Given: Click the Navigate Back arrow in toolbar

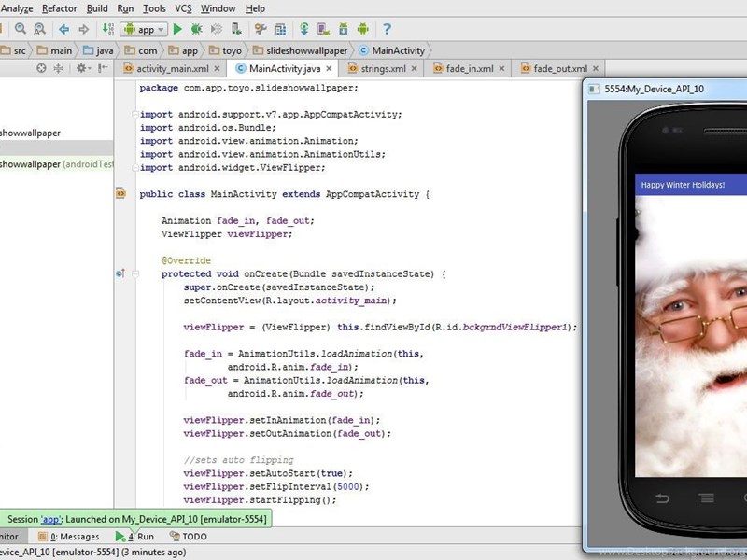Looking at the screenshot, I should 64,30.
